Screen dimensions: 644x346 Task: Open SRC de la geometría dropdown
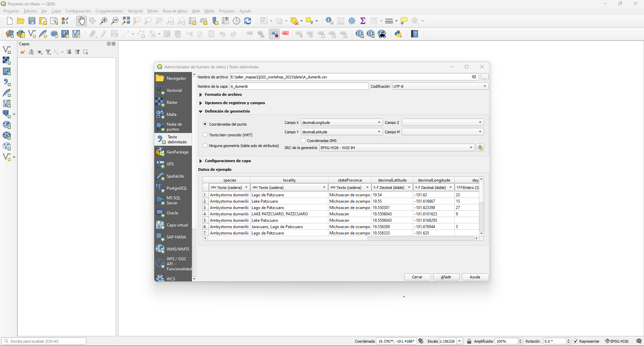pos(397,147)
